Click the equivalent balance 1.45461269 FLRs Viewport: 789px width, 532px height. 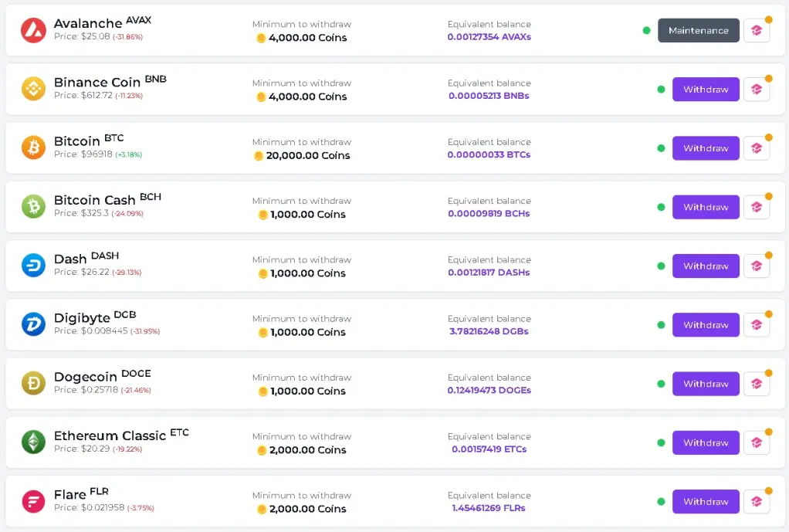489,508
